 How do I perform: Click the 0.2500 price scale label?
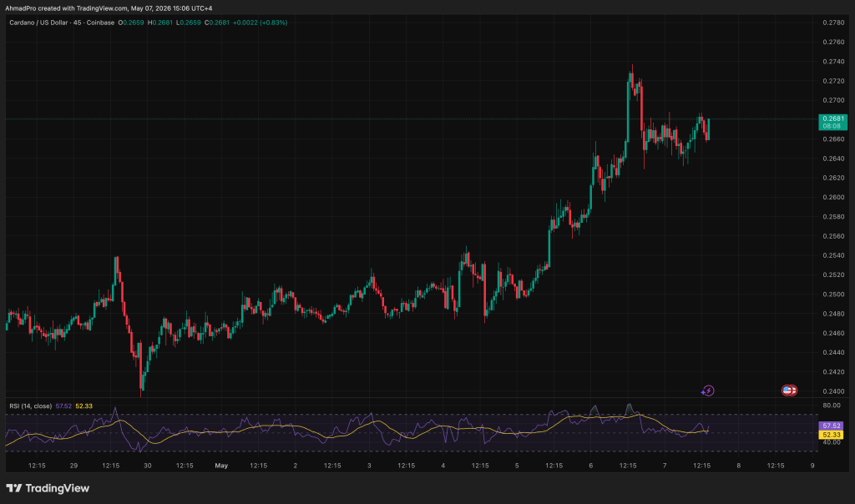pyautogui.click(x=833, y=295)
